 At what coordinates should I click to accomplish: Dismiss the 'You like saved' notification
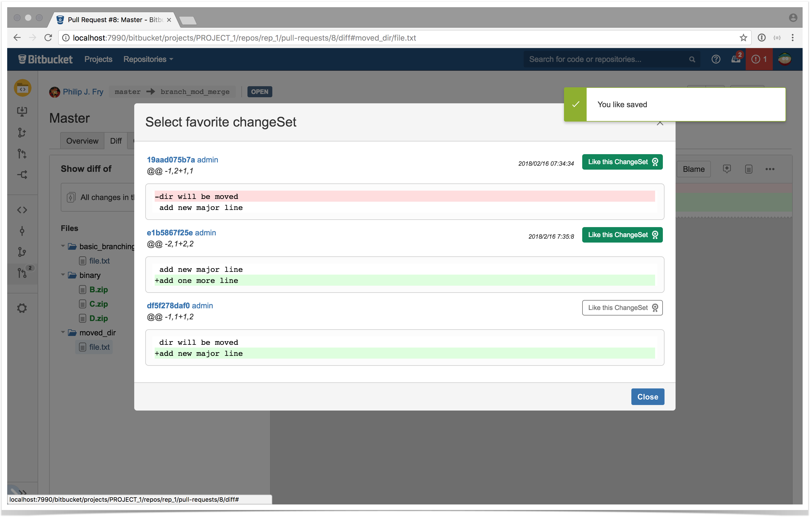point(674,104)
